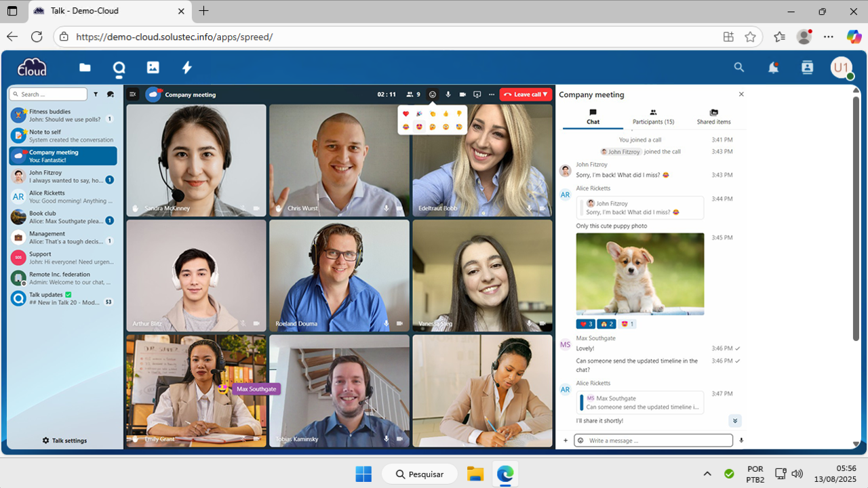Viewport: 868px width, 488px height.
Task: Open the three-dots more actions menu
Action: 492,95
